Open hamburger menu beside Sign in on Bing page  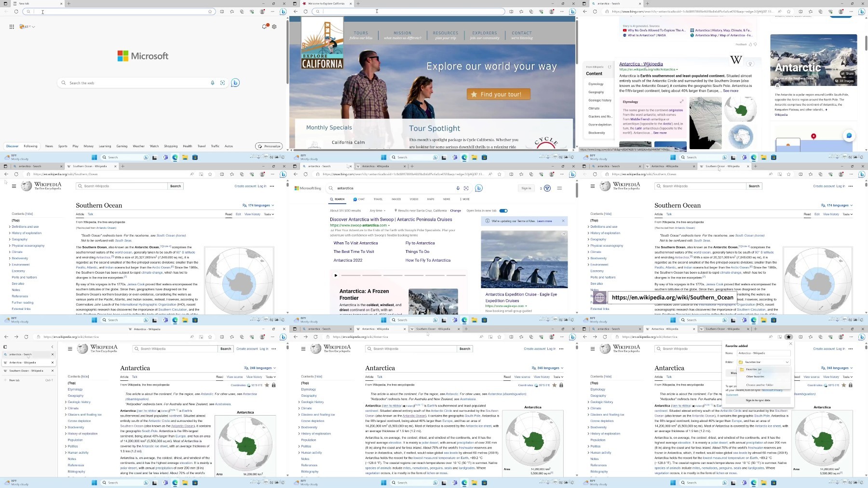(x=559, y=188)
